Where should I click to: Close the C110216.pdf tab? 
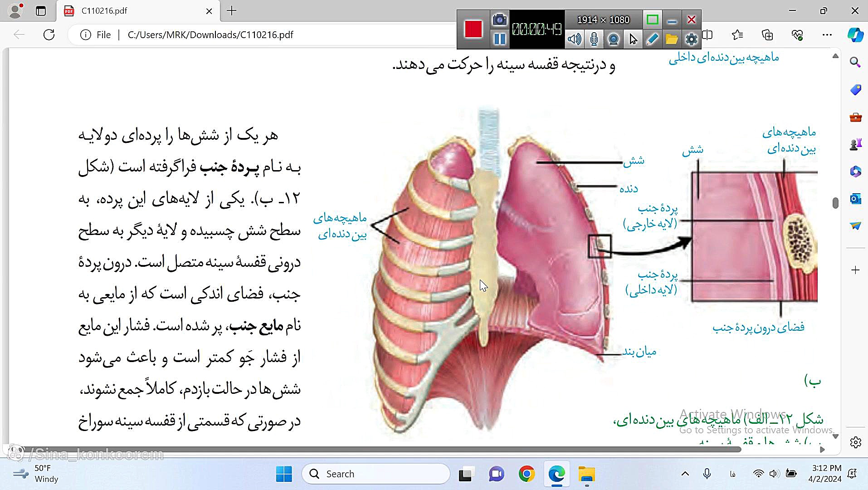click(x=209, y=11)
